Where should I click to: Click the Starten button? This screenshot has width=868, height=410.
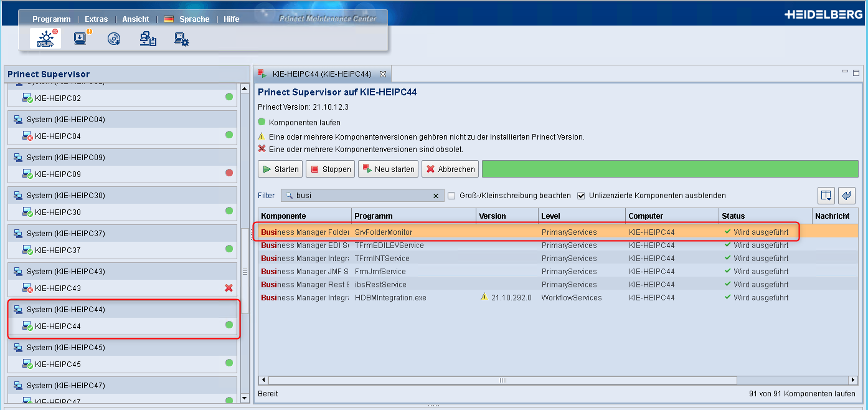[280, 169]
